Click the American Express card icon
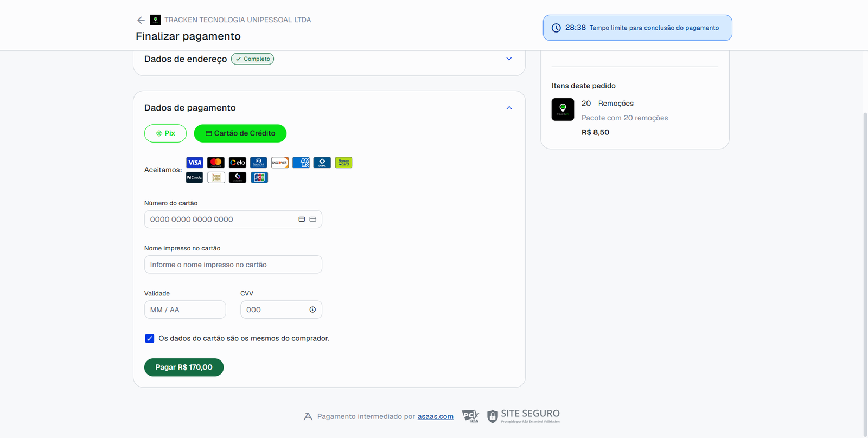 301,163
